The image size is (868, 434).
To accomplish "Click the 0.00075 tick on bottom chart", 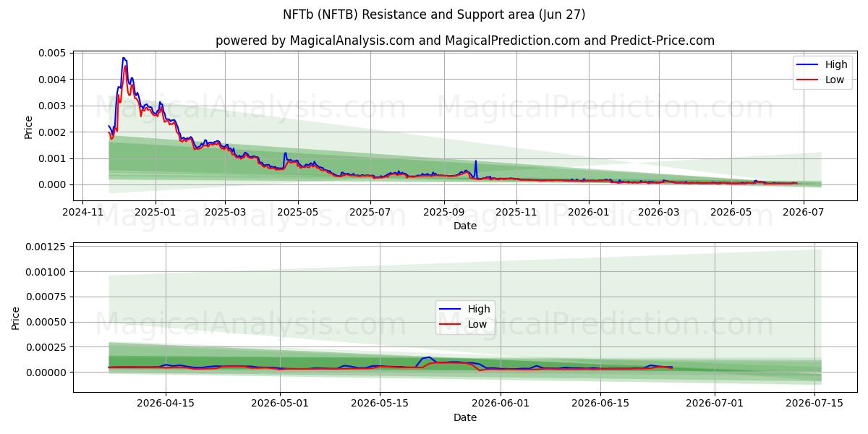I will [46, 297].
